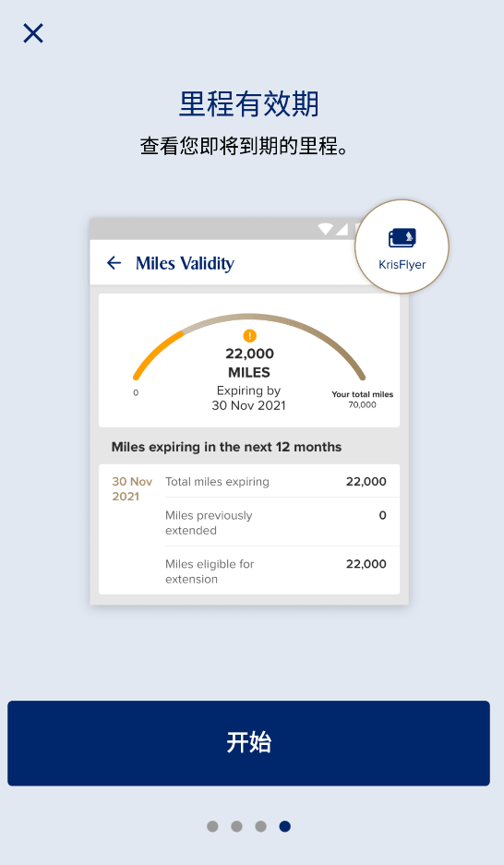
Task: Click the Wi-Fi signal status icon
Action: 325,229
